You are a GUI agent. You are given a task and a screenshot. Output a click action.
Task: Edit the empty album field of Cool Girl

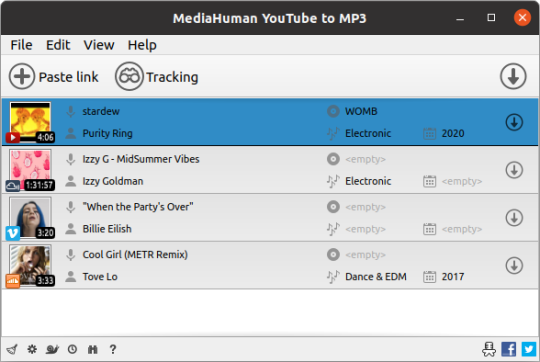tap(365, 255)
